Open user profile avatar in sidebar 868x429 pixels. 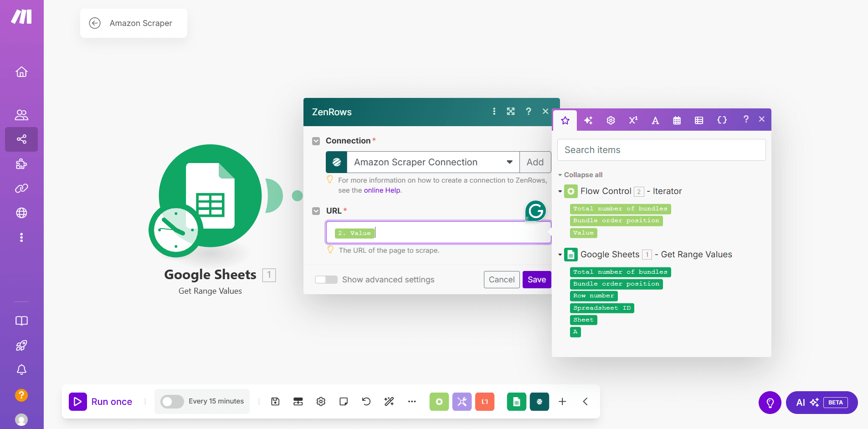(x=21, y=419)
